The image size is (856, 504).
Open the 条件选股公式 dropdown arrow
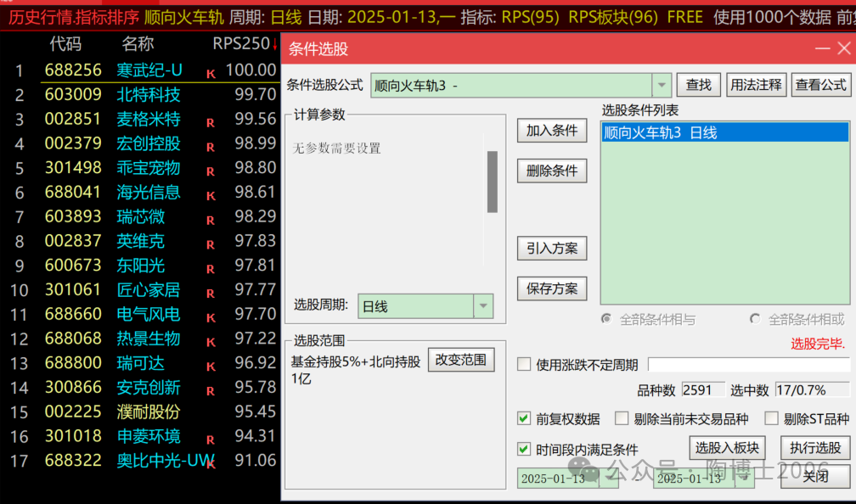click(662, 85)
